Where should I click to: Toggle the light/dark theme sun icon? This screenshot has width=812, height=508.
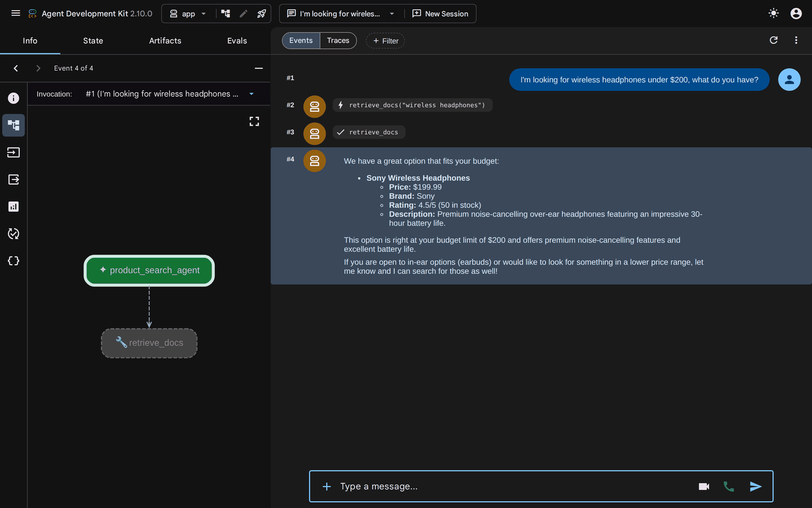[x=773, y=13]
